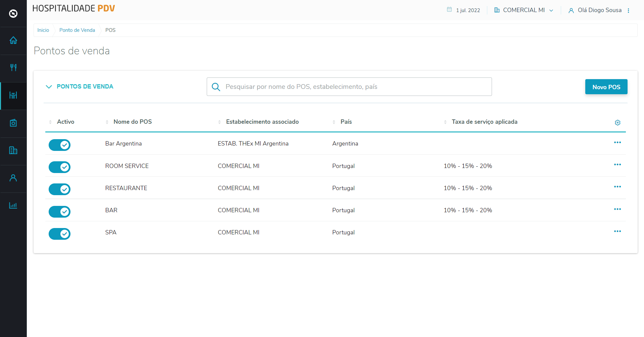Open the user options menu by Diogo Sousa
Viewport: 644px width, 337px height.
click(628, 10)
